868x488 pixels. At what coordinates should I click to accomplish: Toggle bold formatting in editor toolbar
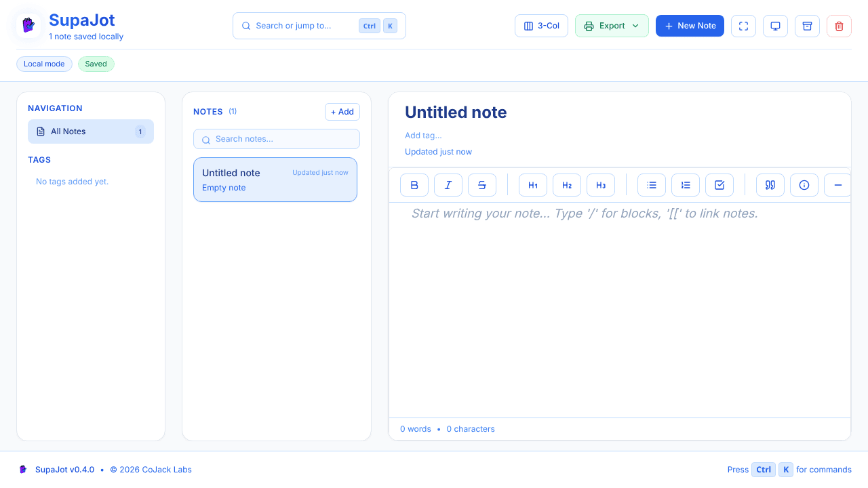click(414, 185)
